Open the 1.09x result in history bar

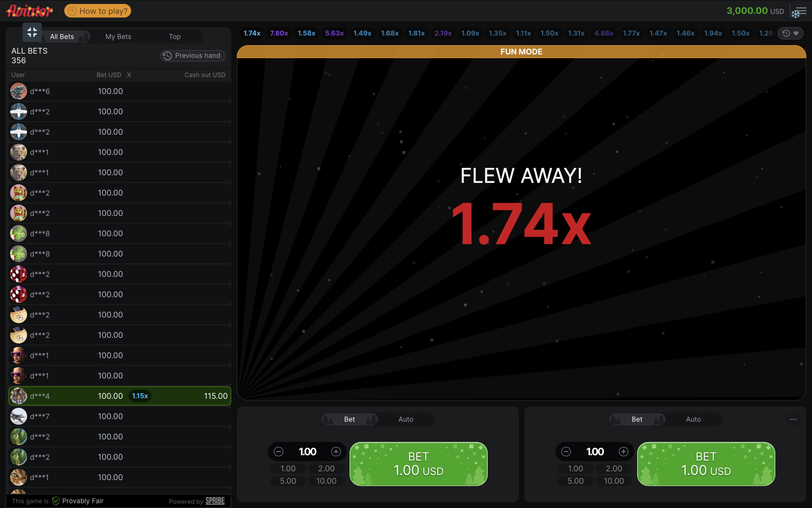click(470, 33)
